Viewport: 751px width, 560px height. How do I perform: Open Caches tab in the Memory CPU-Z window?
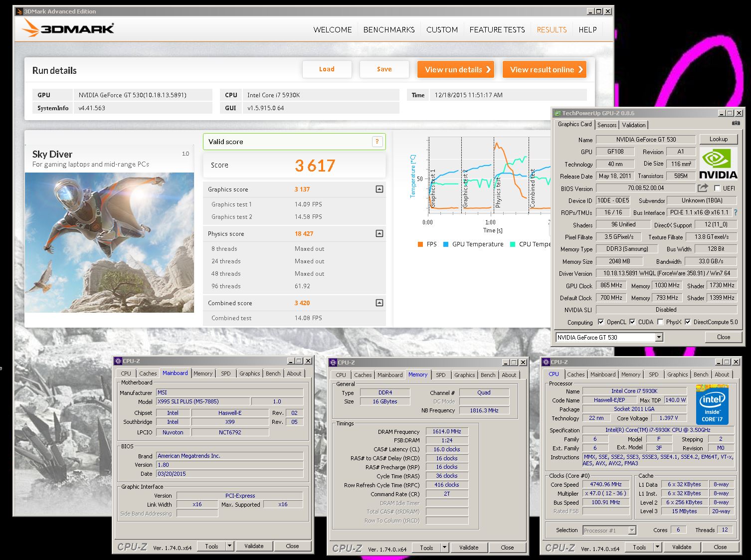click(x=363, y=375)
